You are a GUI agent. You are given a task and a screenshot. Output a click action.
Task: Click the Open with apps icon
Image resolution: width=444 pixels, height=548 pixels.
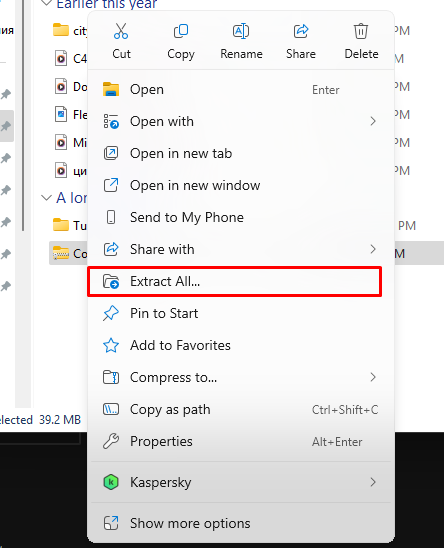pyautogui.click(x=111, y=122)
